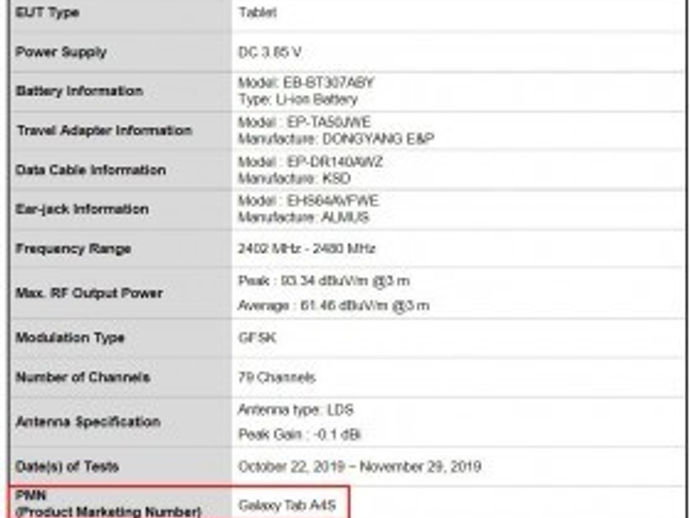This screenshot has height=518, width=690.
Task: Click the Battery Information label
Action: coord(79,91)
